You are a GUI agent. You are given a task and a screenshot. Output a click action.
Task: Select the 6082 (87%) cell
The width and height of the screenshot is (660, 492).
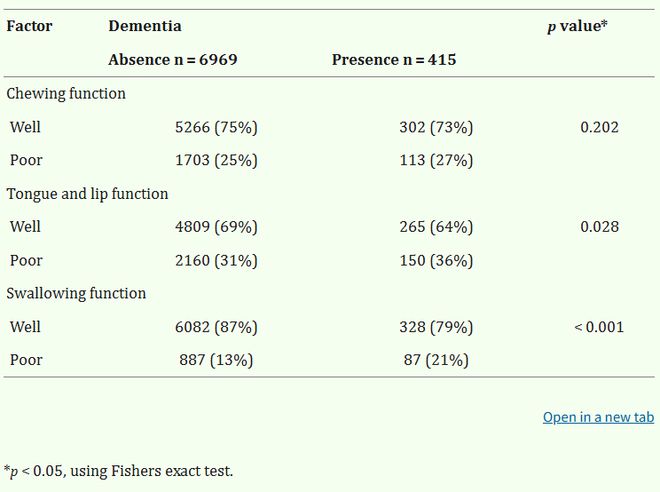[216, 327]
